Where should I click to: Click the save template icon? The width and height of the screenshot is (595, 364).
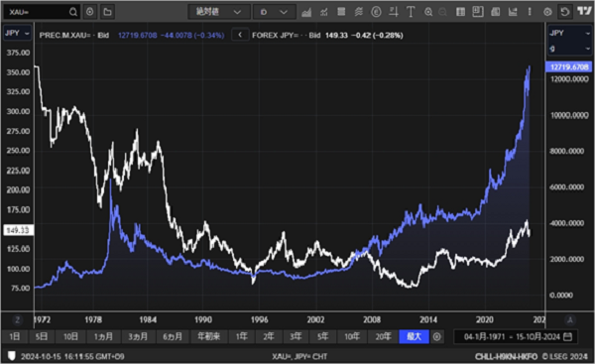[478, 12]
